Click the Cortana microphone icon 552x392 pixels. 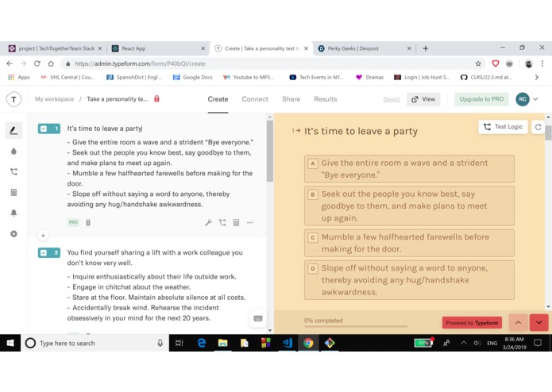(x=160, y=343)
